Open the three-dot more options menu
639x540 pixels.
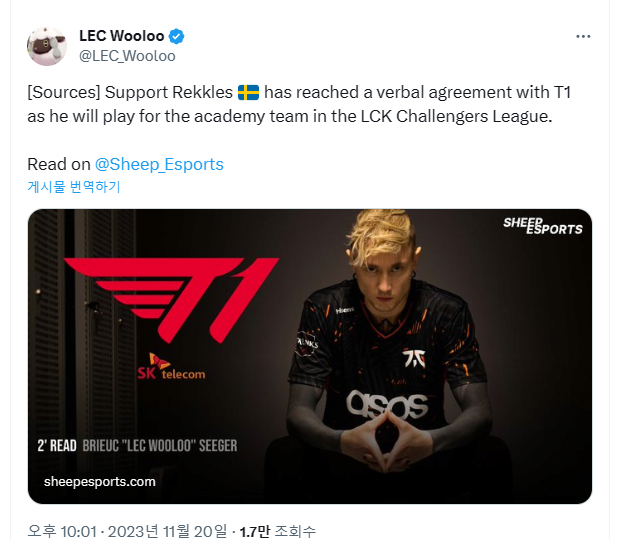pos(583,37)
